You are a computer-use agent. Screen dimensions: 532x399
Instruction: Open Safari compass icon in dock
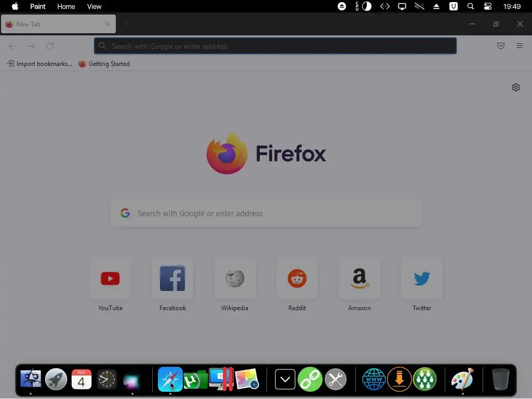tap(170, 379)
